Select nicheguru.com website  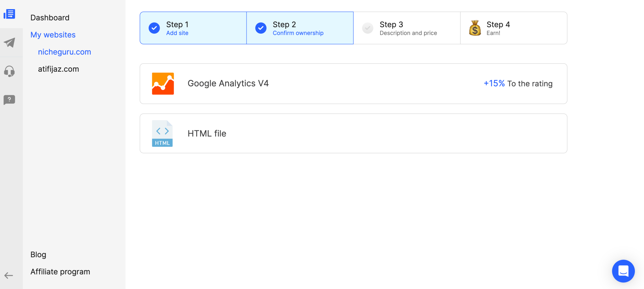pos(64,52)
